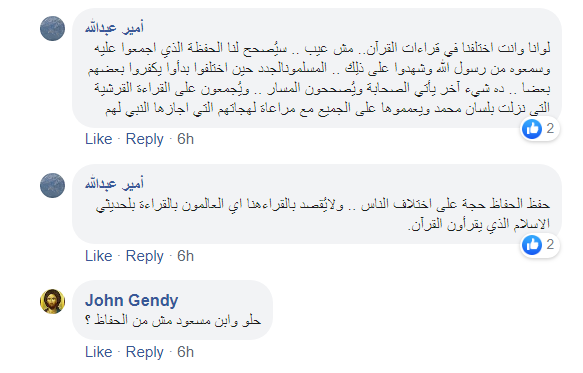Open the thumbs-up reaction icon on the حفظ الحفاظ comment

[x=532, y=245]
